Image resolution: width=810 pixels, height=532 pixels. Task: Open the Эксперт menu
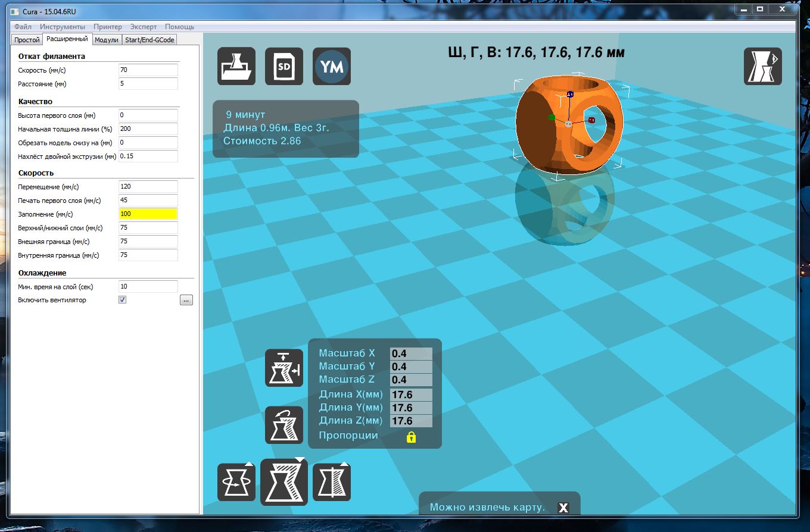[x=144, y=27]
